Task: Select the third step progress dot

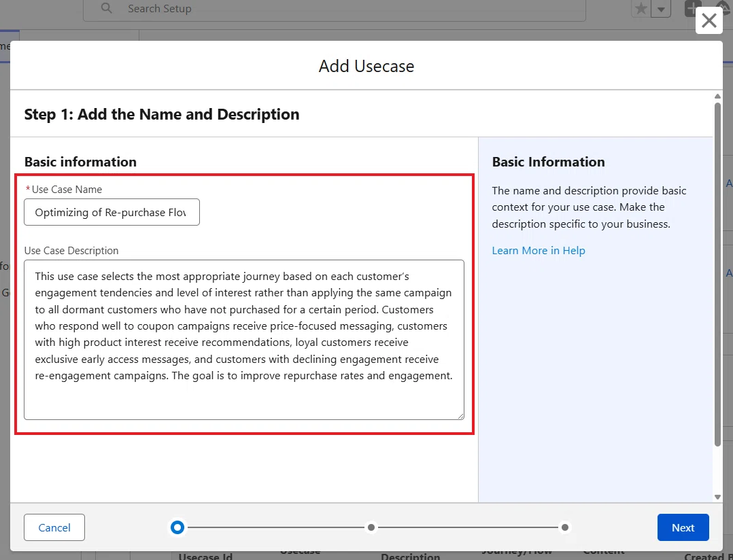Action: [x=564, y=527]
